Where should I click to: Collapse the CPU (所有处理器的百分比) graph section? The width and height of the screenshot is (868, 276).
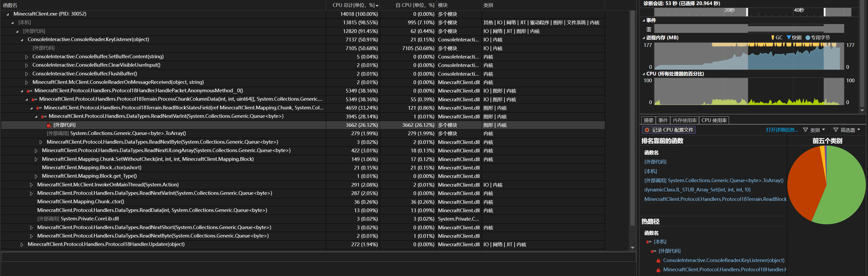tap(644, 74)
